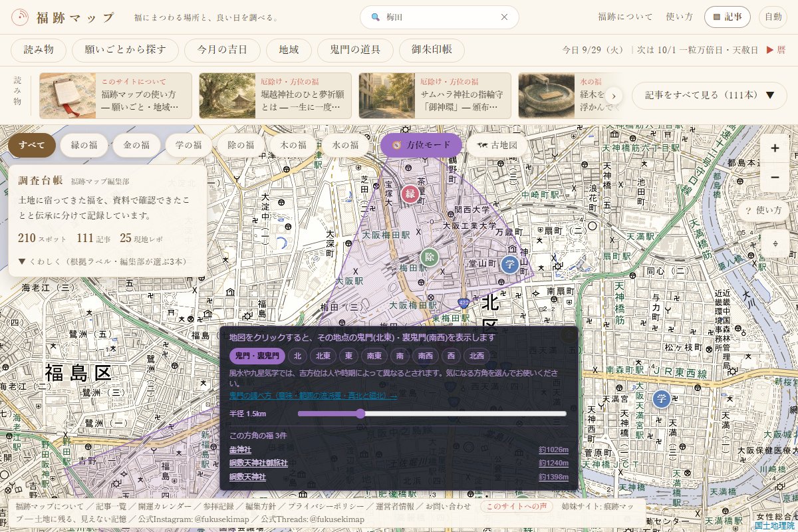
Task: Click the blue 学 marker near 天満宮
Action: point(661,399)
